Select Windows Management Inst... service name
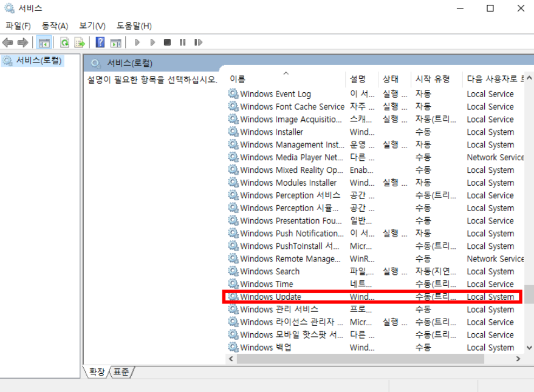 [x=292, y=144]
